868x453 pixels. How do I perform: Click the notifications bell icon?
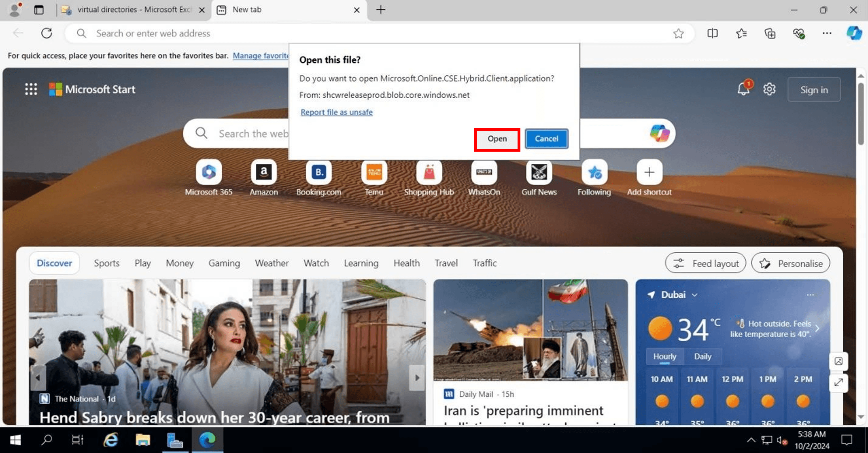[743, 89]
